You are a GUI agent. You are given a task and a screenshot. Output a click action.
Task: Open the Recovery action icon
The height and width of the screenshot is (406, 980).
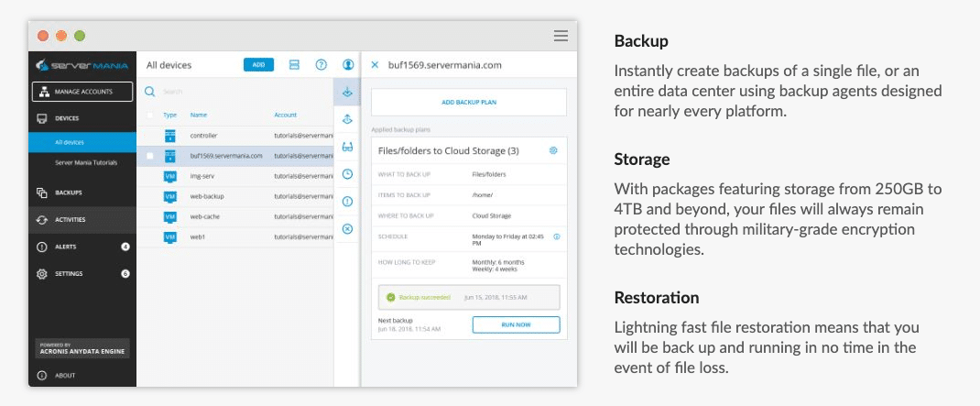347,119
